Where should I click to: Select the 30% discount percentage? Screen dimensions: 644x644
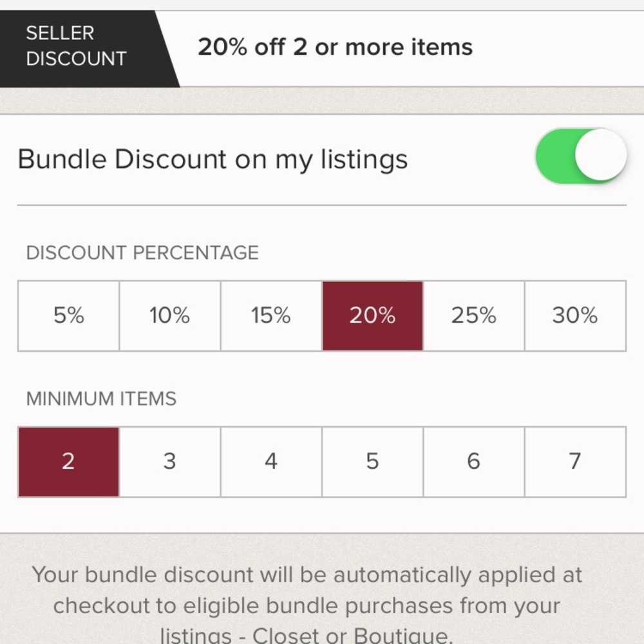pyautogui.click(x=574, y=316)
